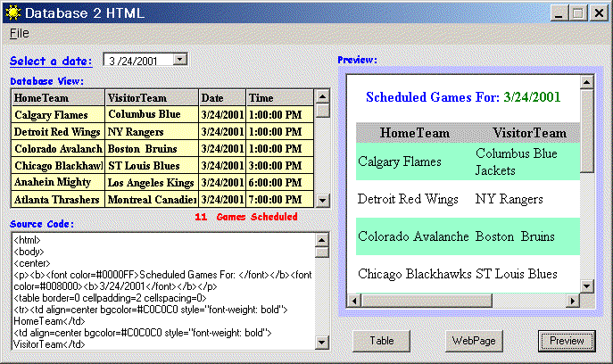Image resolution: width=613 pixels, height=364 pixels.
Task: Click the <html> line in source code
Action: [27, 240]
